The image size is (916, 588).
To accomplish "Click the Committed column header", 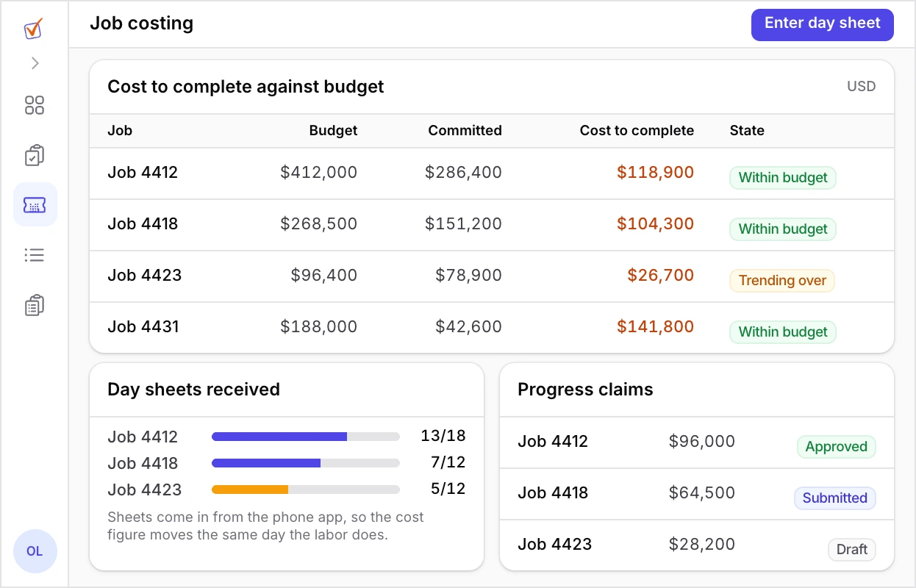I will [x=465, y=131].
